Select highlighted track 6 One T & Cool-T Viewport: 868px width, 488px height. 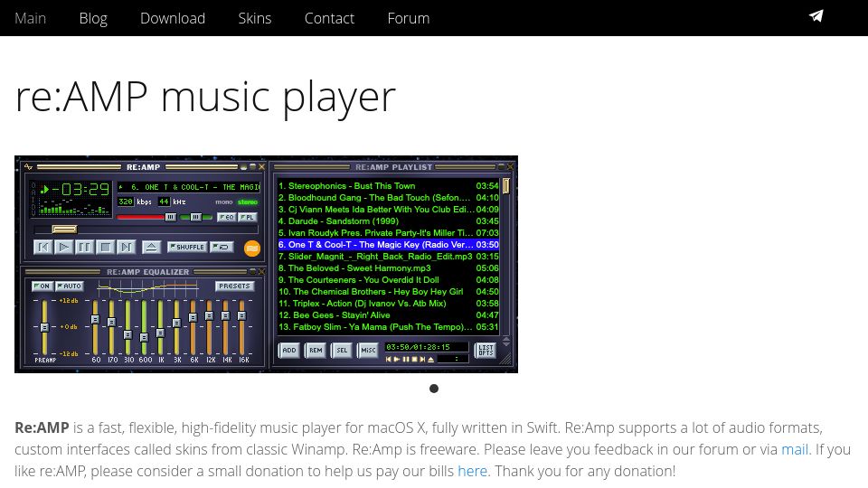click(388, 245)
